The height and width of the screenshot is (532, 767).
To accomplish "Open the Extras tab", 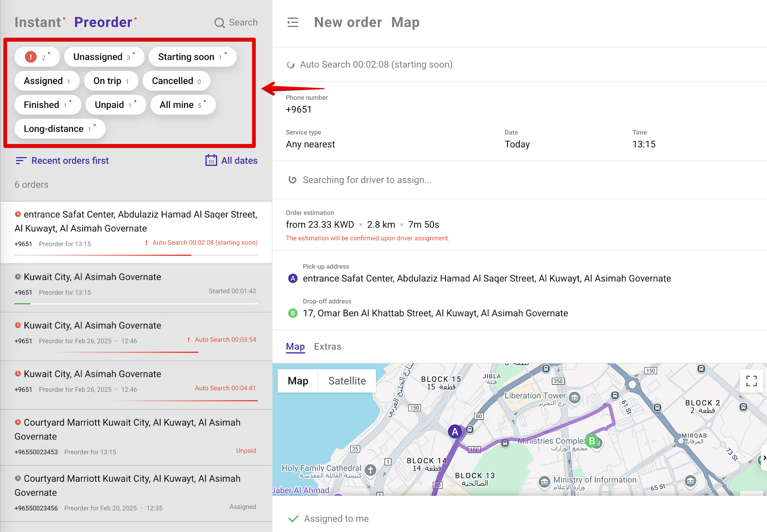I will point(327,347).
